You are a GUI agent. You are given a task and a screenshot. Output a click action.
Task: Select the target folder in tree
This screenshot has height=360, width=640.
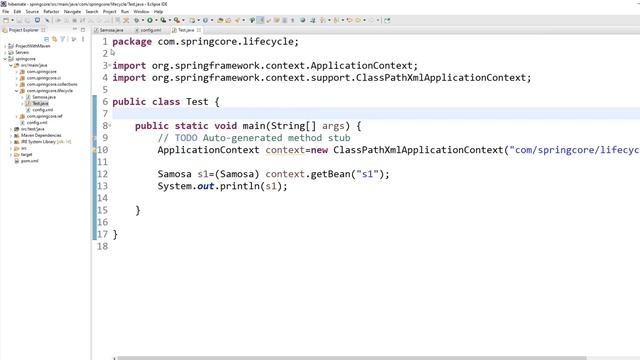click(x=27, y=155)
